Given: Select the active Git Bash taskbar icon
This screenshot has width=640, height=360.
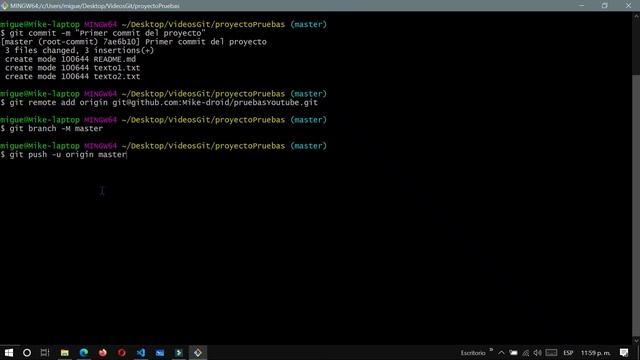Looking at the screenshot, I should (198, 353).
